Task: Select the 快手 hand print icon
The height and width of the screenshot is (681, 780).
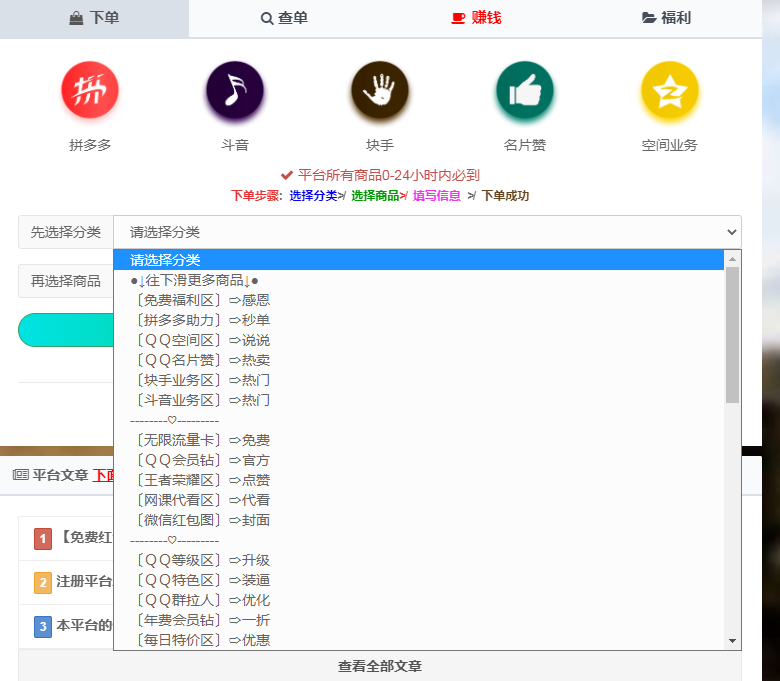Action: point(379,90)
